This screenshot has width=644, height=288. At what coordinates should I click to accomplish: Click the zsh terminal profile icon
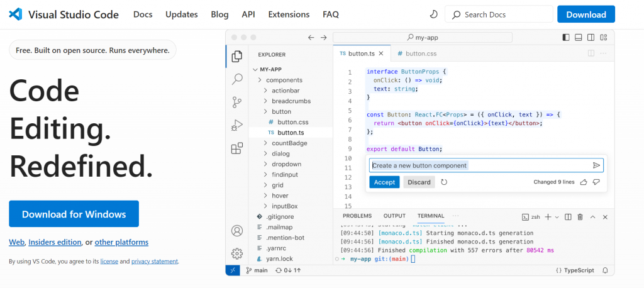tap(525, 217)
